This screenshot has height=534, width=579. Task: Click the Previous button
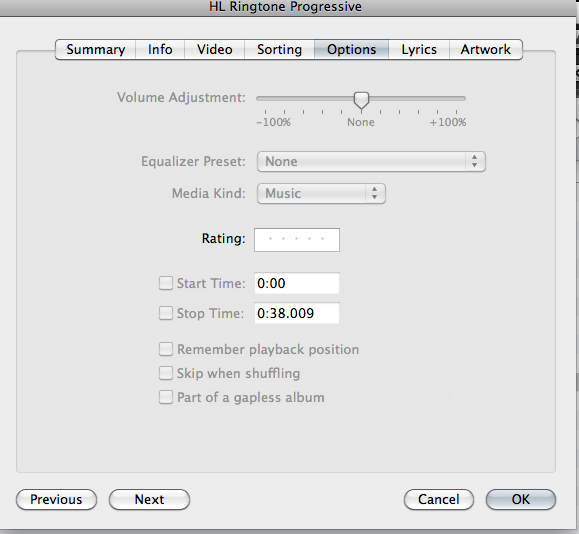[56, 500]
